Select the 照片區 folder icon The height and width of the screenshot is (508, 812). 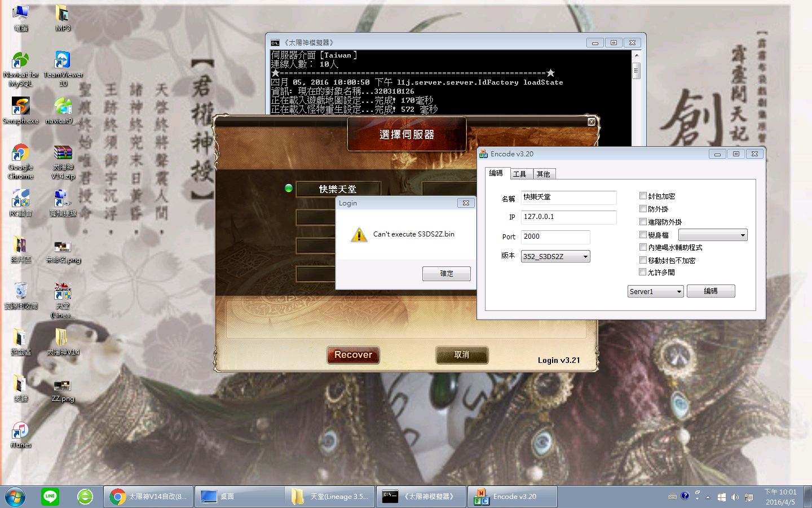pyautogui.click(x=21, y=249)
